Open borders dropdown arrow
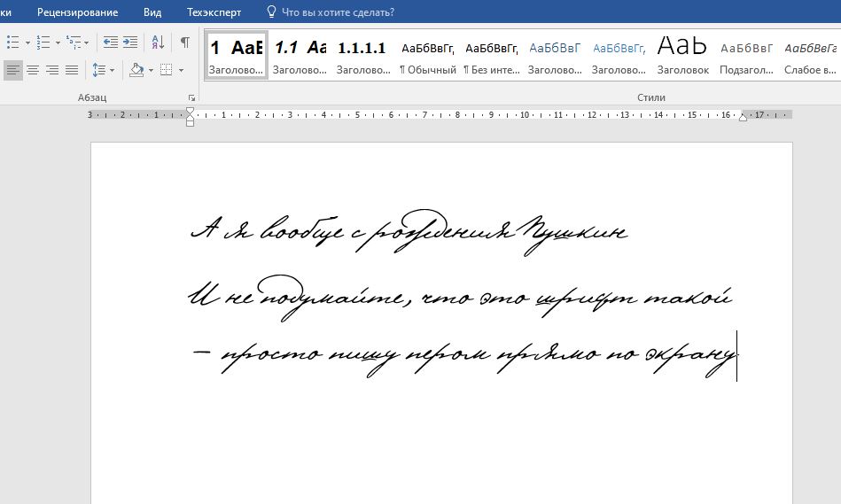Viewport: 841px width, 504px height. click(x=181, y=70)
